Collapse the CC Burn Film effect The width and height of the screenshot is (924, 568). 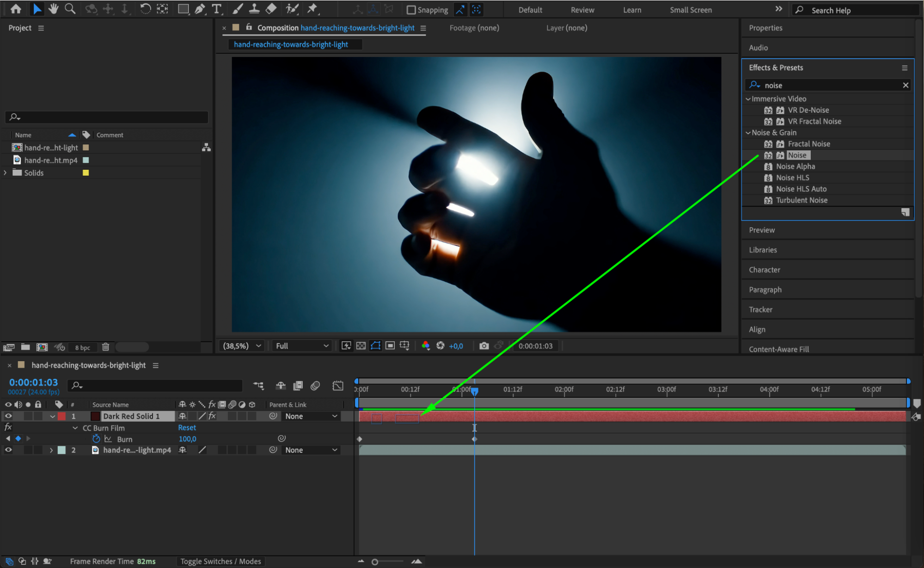point(75,428)
